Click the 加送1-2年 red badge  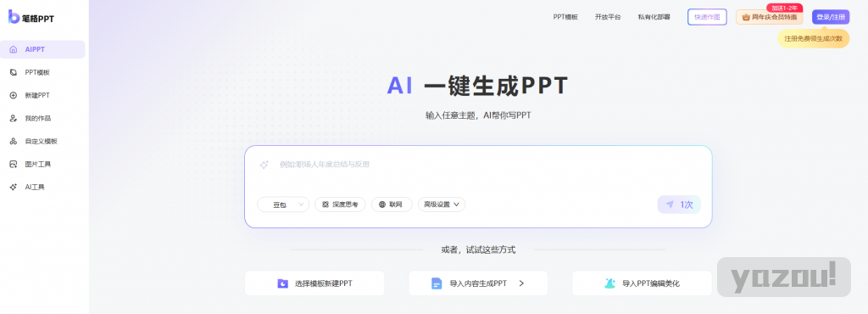point(784,8)
